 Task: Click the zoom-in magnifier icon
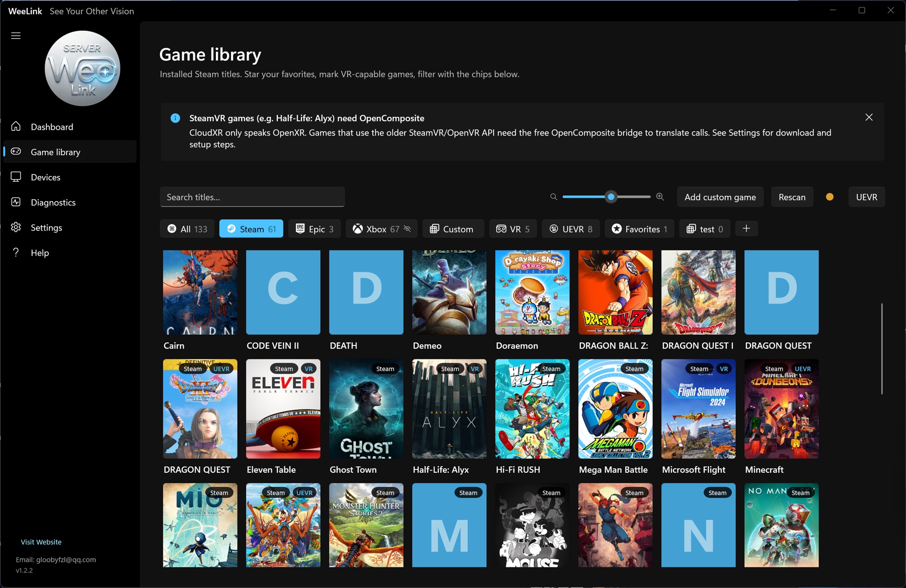tap(660, 197)
